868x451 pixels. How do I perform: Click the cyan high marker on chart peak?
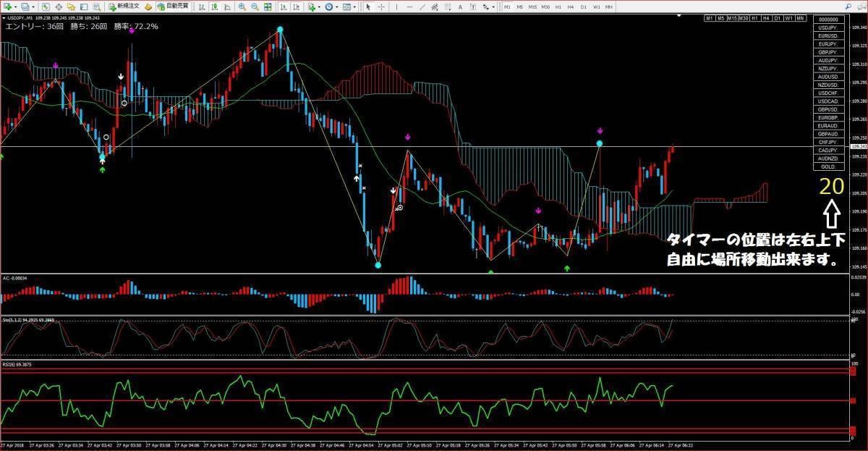(280, 30)
